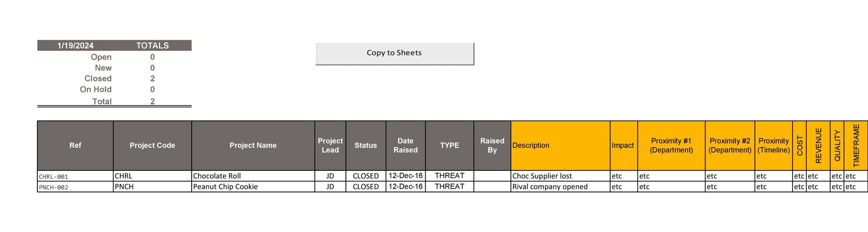Click the Choc Supplier lost description cell
This screenshot has height=232, width=868.
560,176
